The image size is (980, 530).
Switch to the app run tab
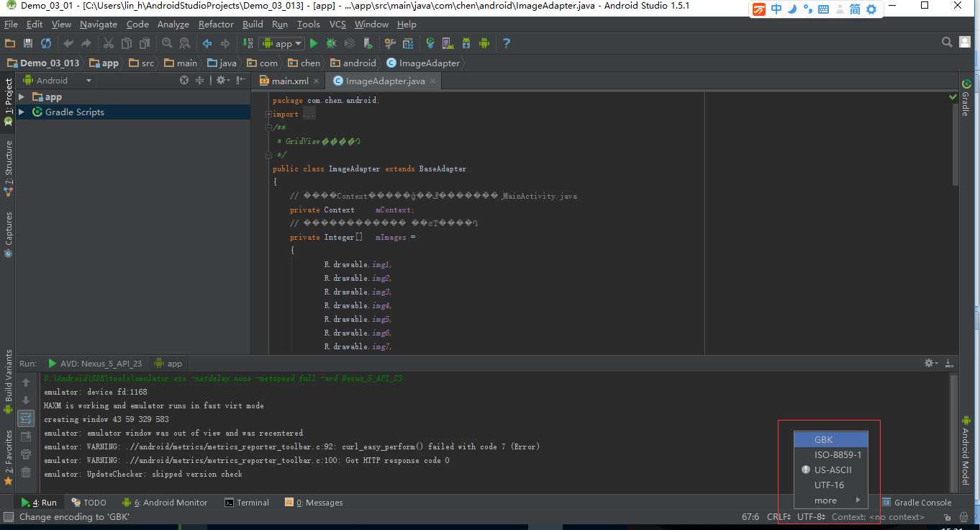169,364
